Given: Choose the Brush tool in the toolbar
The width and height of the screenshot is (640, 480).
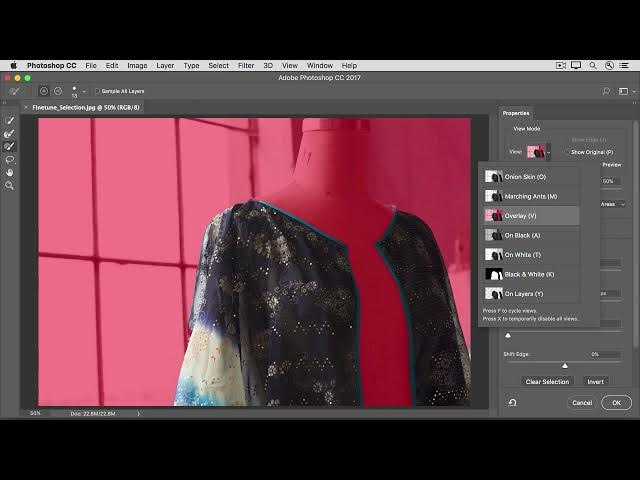Looking at the screenshot, I should [10, 146].
